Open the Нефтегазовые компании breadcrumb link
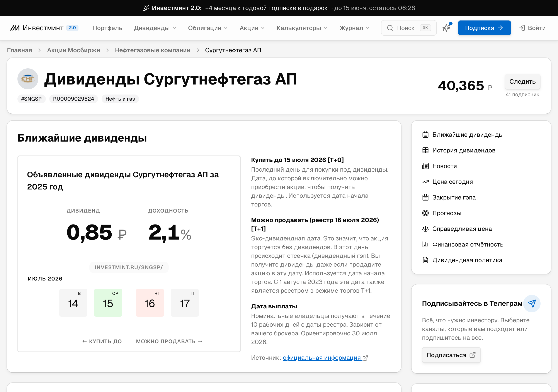 tap(152, 50)
